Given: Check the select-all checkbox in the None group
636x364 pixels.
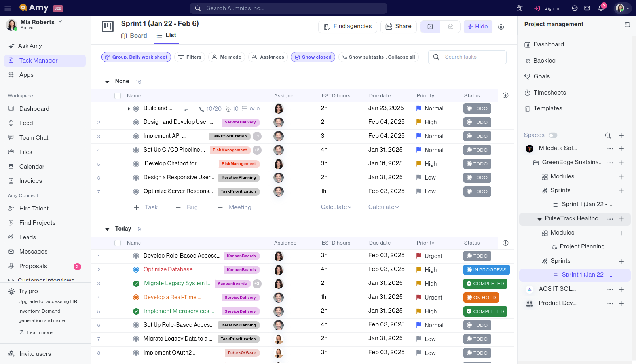Looking at the screenshot, I should coord(118,95).
